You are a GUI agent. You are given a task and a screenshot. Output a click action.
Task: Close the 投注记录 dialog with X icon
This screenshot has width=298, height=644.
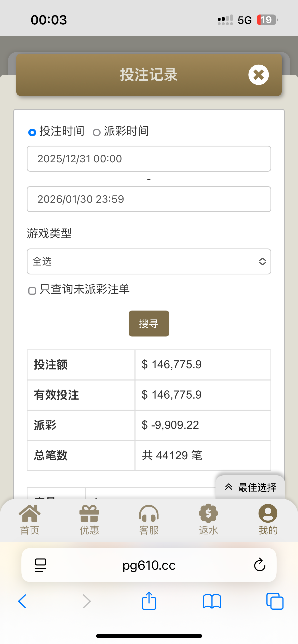(x=259, y=75)
